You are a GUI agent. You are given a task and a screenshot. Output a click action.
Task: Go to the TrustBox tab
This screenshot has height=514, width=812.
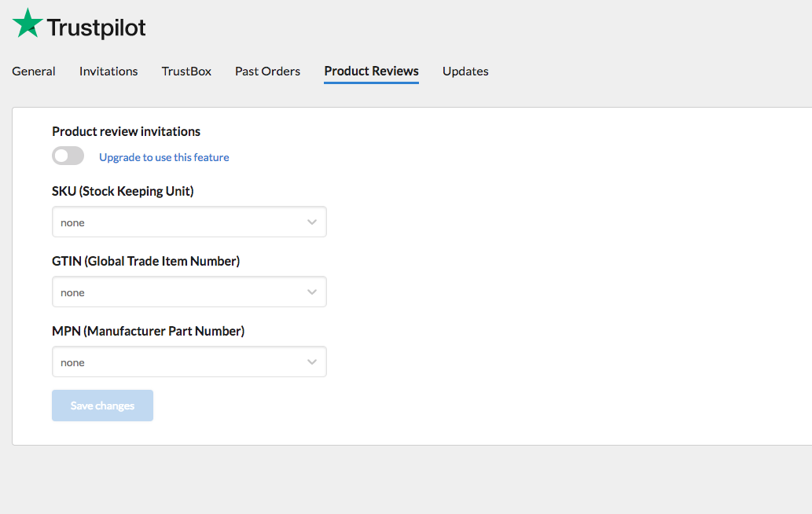point(186,71)
